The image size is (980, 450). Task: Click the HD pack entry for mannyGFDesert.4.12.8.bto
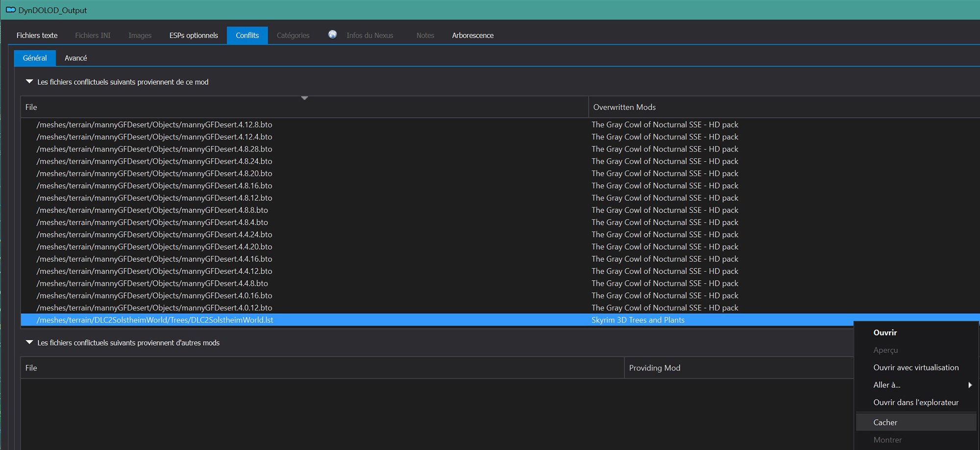tap(665, 124)
